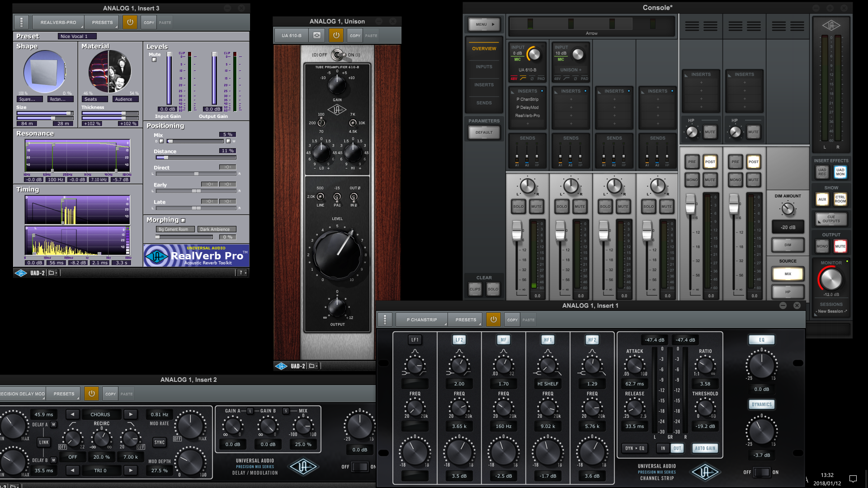Toggle power on the Precision Delay Mod plugin
Viewport: 868px width, 488px height.
point(91,393)
